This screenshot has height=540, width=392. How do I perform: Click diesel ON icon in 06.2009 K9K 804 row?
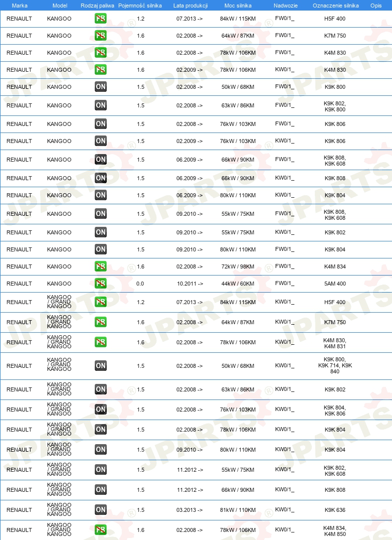pyautogui.click(x=101, y=195)
